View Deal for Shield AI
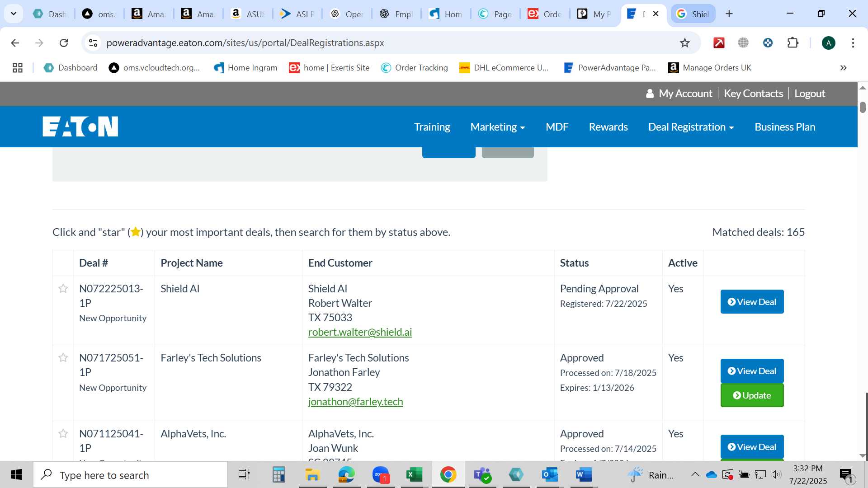 click(752, 301)
